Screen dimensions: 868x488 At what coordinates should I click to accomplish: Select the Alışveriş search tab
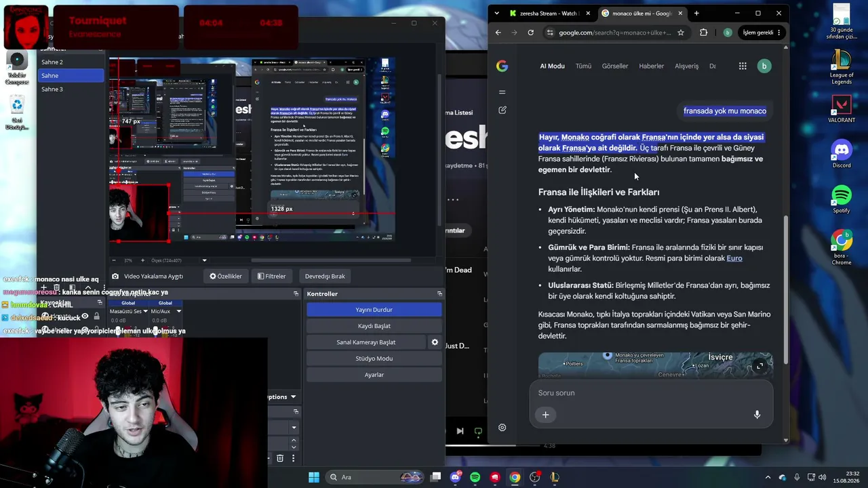click(x=686, y=66)
